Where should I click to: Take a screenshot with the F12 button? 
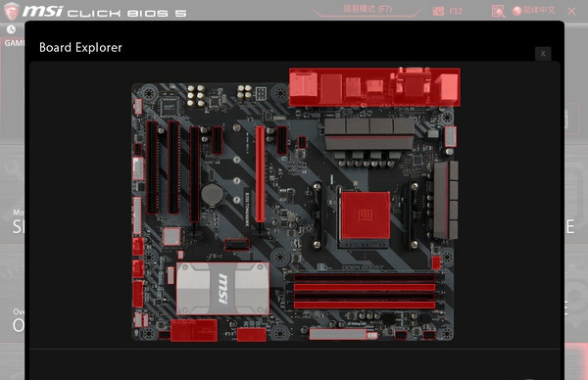[448, 11]
